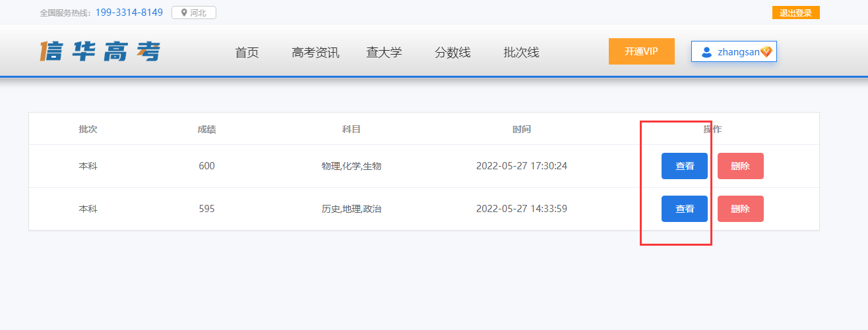Switch to the 批次线 batch line page
This screenshot has height=330, width=868.
(x=521, y=53)
